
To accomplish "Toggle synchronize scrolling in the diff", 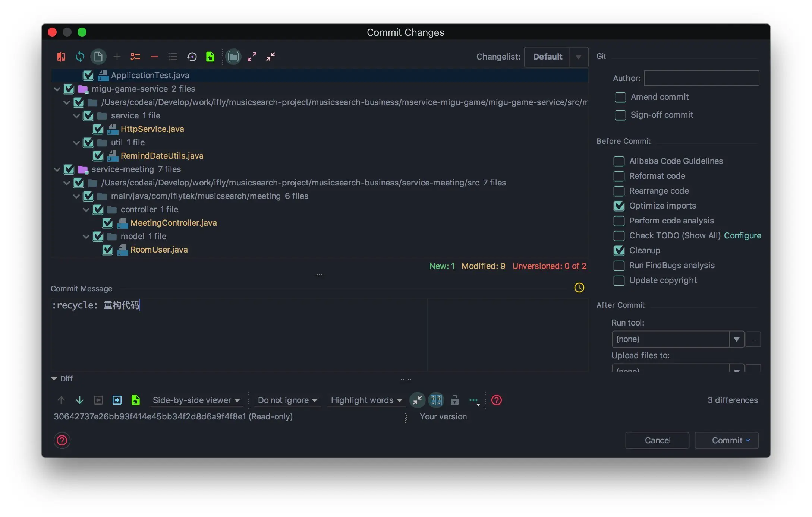I will tap(436, 400).
